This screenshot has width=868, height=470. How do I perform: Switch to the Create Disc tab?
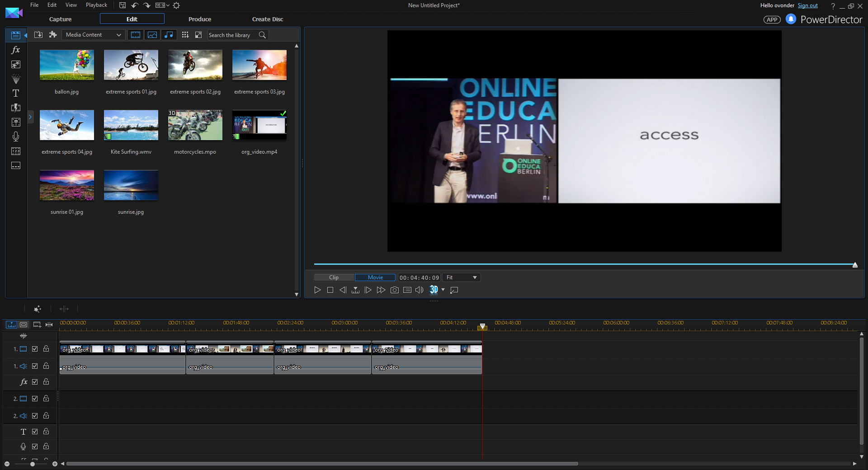pyautogui.click(x=268, y=19)
